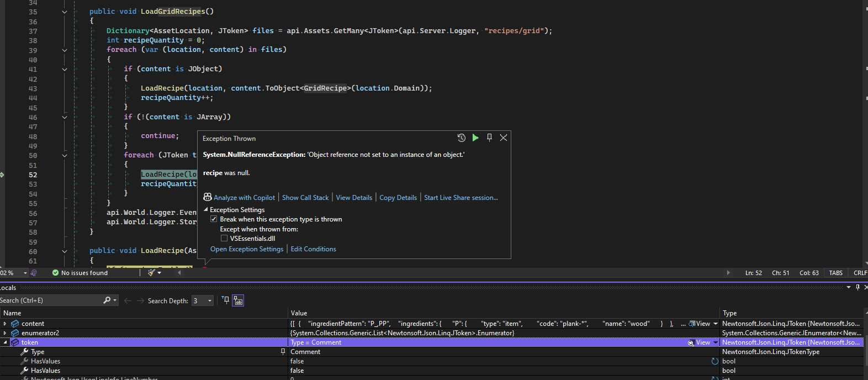Click the green Continue arrow in exception popup

(x=475, y=138)
